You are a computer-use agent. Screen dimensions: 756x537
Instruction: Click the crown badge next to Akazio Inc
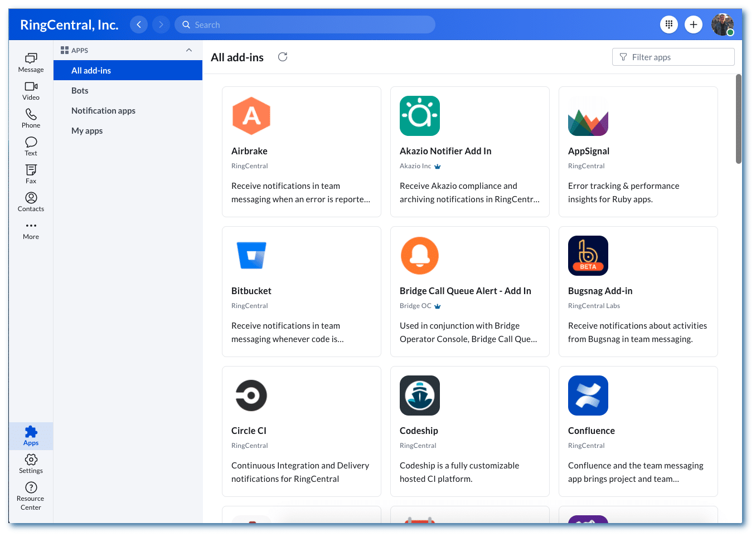[x=438, y=167]
